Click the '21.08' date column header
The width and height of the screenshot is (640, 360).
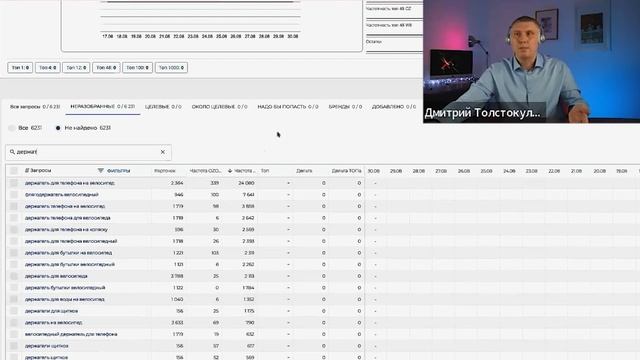[x=576, y=171]
